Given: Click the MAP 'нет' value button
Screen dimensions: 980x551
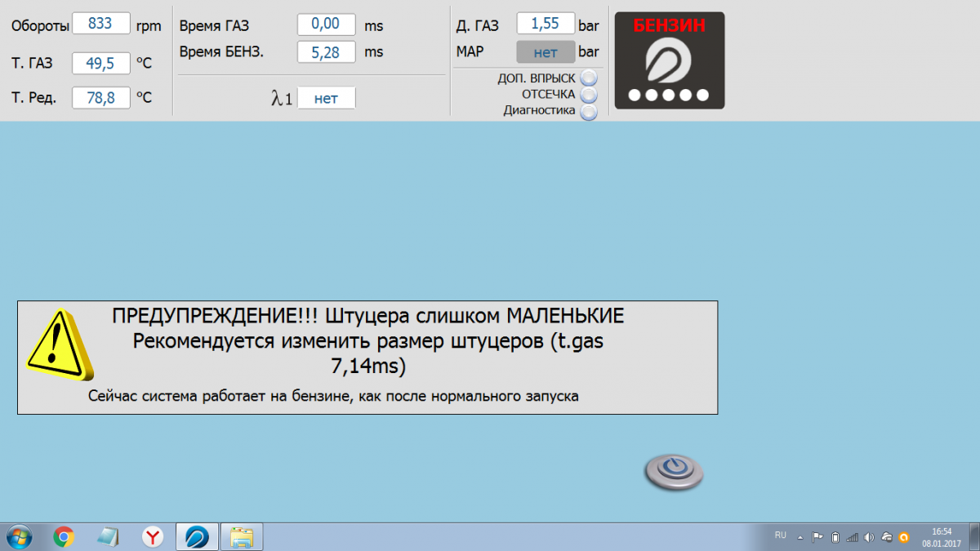Looking at the screenshot, I should click(x=545, y=52).
